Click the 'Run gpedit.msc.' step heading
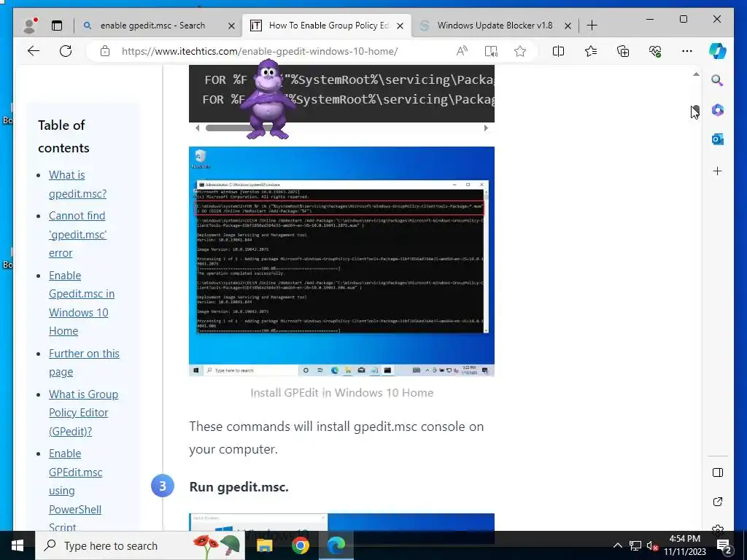The image size is (747, 560). [x=239, y=486]
